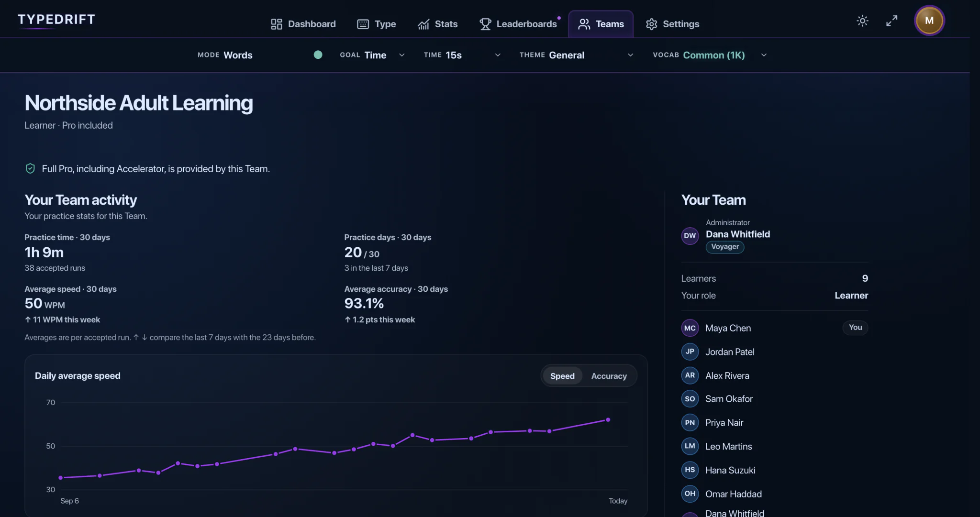980x517 pixels.
Task: Click the 1h 9m practice time
Action: pos(44,252)
